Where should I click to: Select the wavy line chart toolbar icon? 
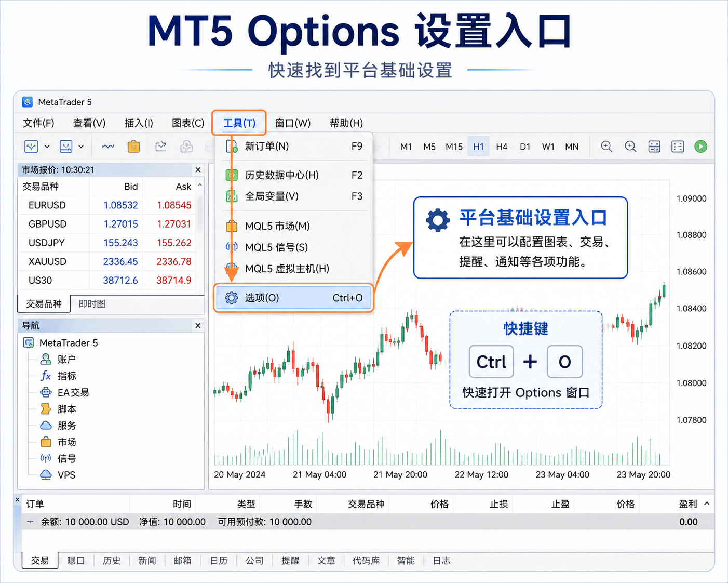coord(108,147)
